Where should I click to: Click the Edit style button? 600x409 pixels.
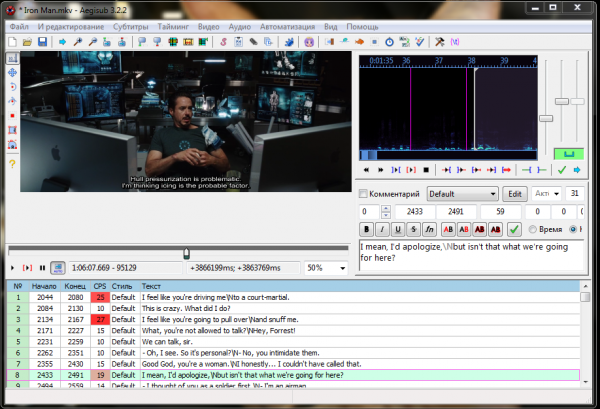click(515, 194)
